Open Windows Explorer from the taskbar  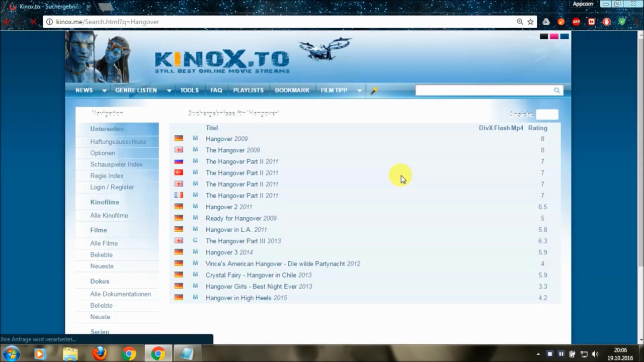[70, 353]
